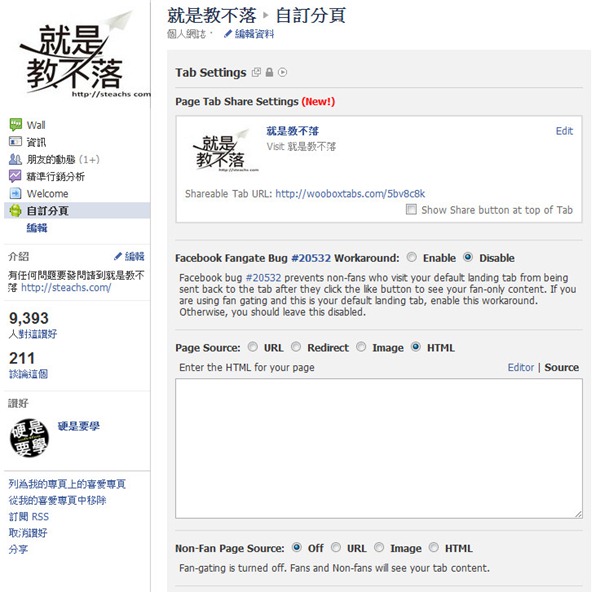
Task: Click inside the HTML source text area
Action: click(379, 448)
